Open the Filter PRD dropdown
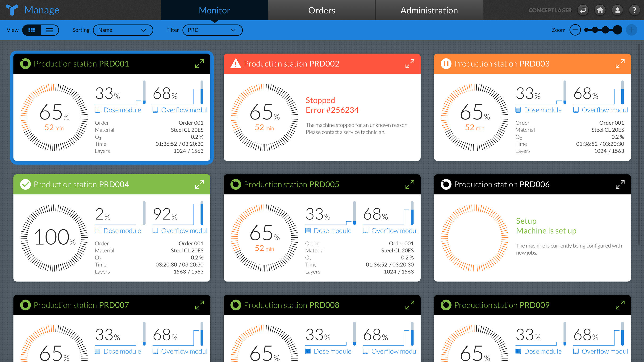The width and height of the screenshot is (644, 362). tap(212, 30)
